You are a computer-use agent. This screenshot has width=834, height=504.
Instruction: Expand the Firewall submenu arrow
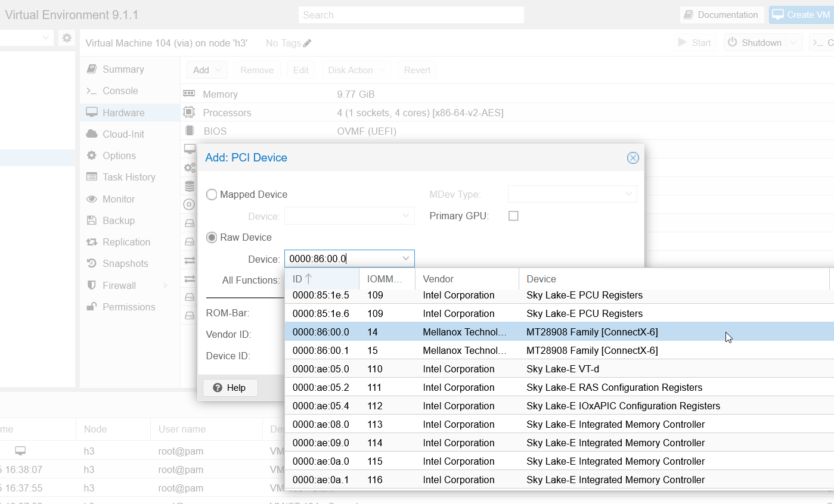[166, 285]
